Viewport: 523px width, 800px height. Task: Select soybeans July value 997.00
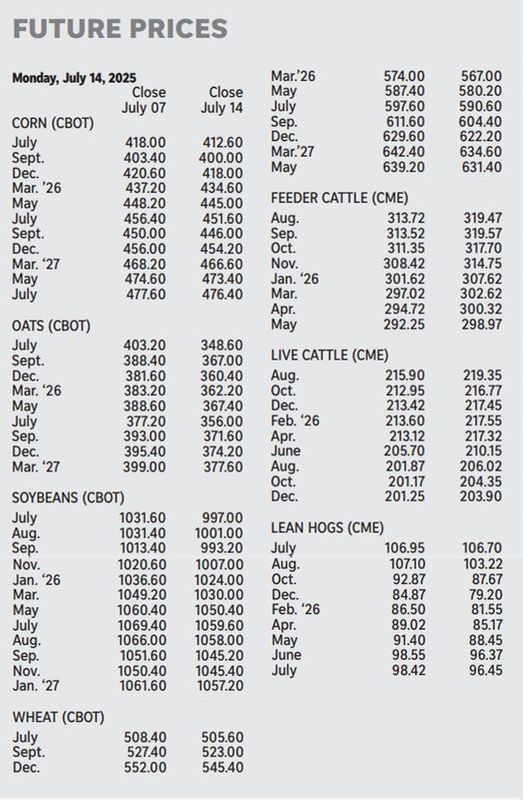pyautogui.click(x=222, y=518)
